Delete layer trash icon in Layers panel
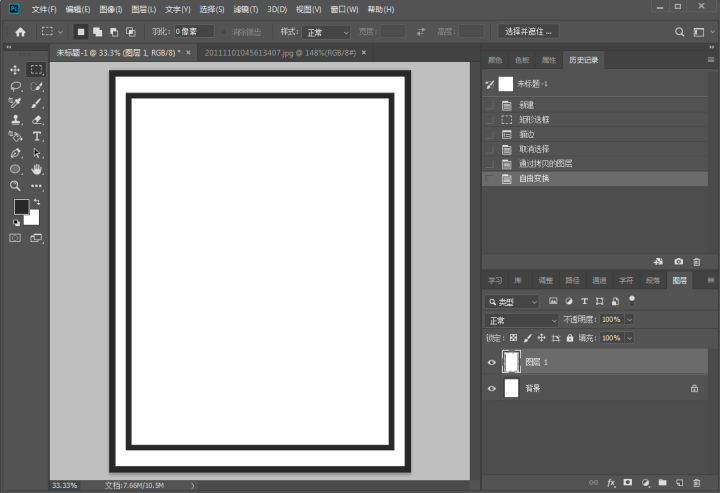720x493 pixels. click(x=697, y=482)
